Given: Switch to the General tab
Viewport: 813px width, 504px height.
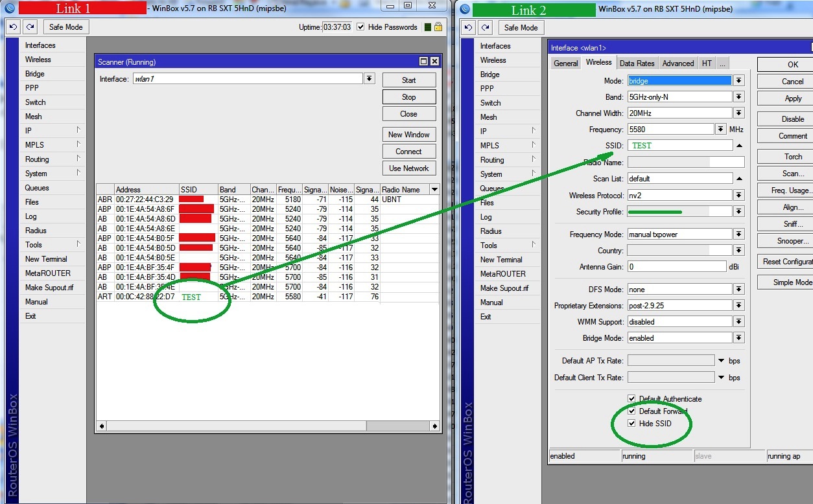Looking at the screenshot, I should click(x=566, y=63).
